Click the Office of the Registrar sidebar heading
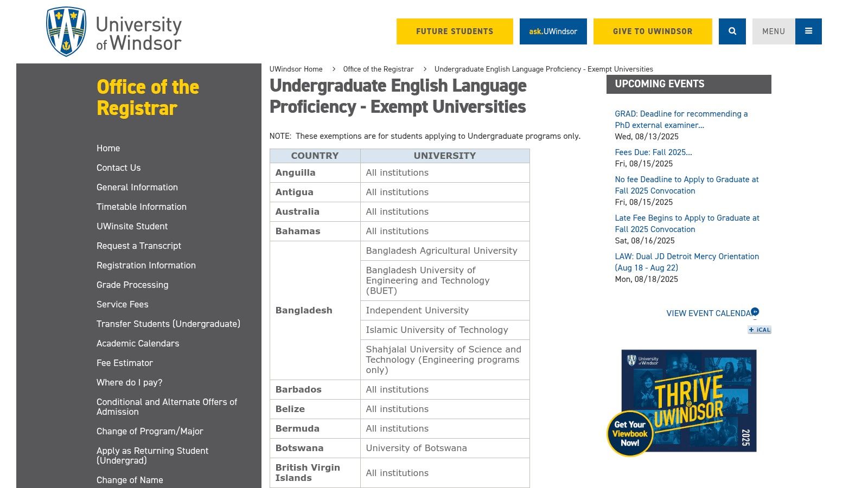Viewport: 868px width, 488px height. click(x=148, y=98)
